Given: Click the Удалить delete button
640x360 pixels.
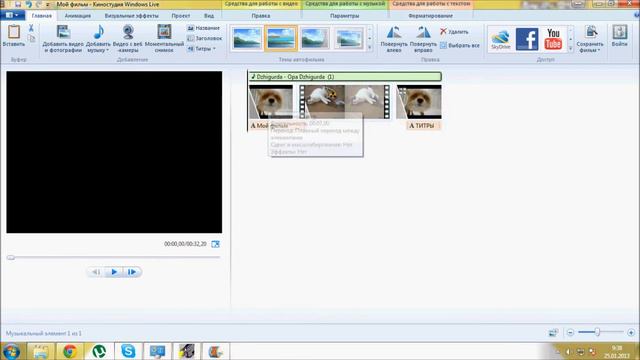Looking at the screenshot, I should tap(454, 31).
